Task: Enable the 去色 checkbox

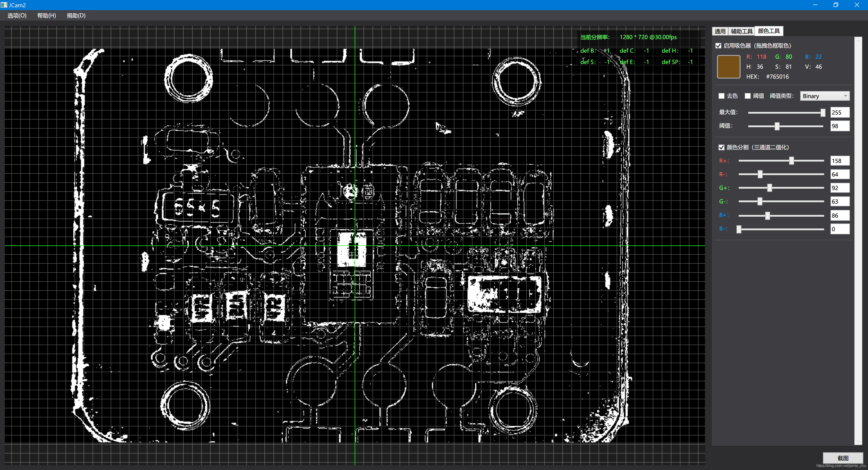Action: tap(722, 96)
